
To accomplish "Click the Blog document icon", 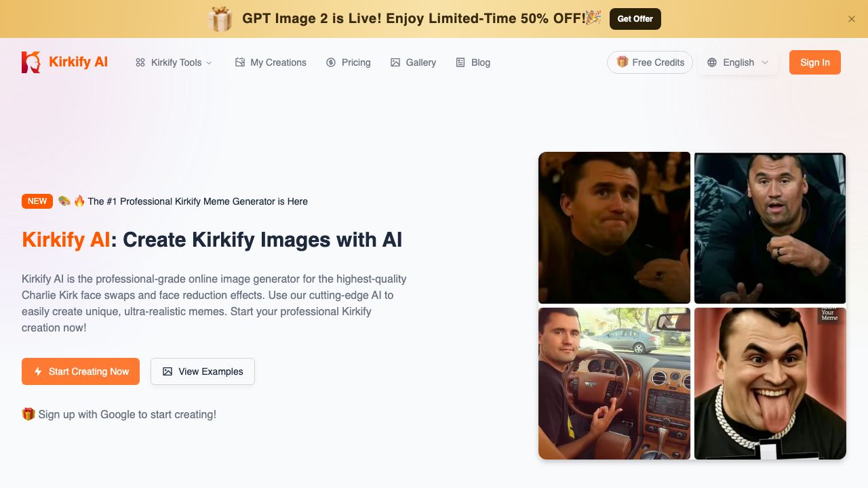I will pos(460,62).
